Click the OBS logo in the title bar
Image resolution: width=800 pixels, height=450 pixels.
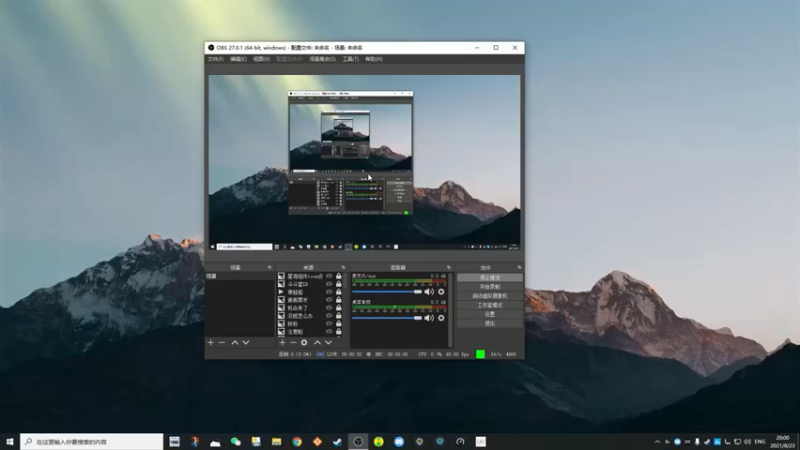point(211,47)
